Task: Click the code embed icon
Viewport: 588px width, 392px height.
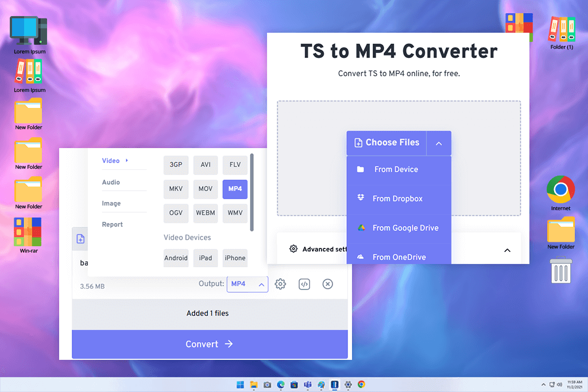Action: [304, 284]
